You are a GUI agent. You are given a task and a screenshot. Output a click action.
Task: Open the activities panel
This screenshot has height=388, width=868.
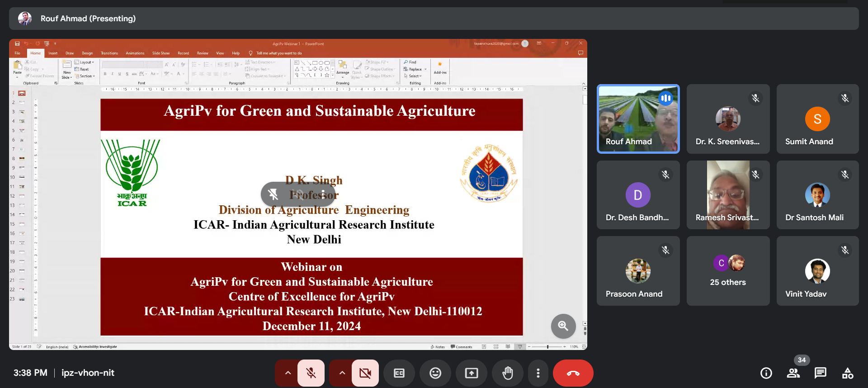click(x=848, y=373)
